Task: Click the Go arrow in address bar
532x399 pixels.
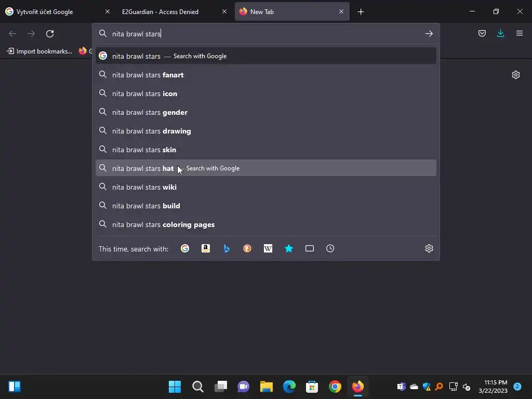Action: [x=429, y=34]
